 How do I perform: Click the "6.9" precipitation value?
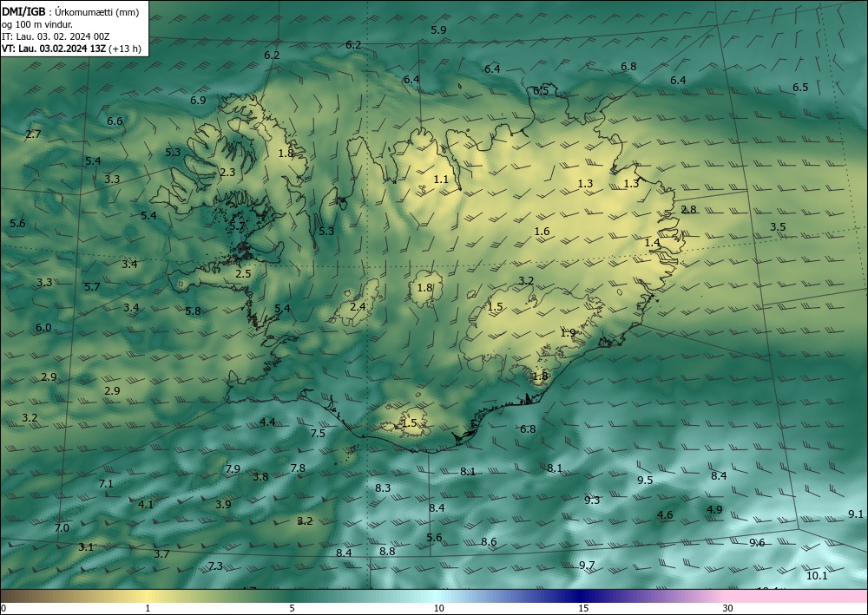(x=198, y=100)
